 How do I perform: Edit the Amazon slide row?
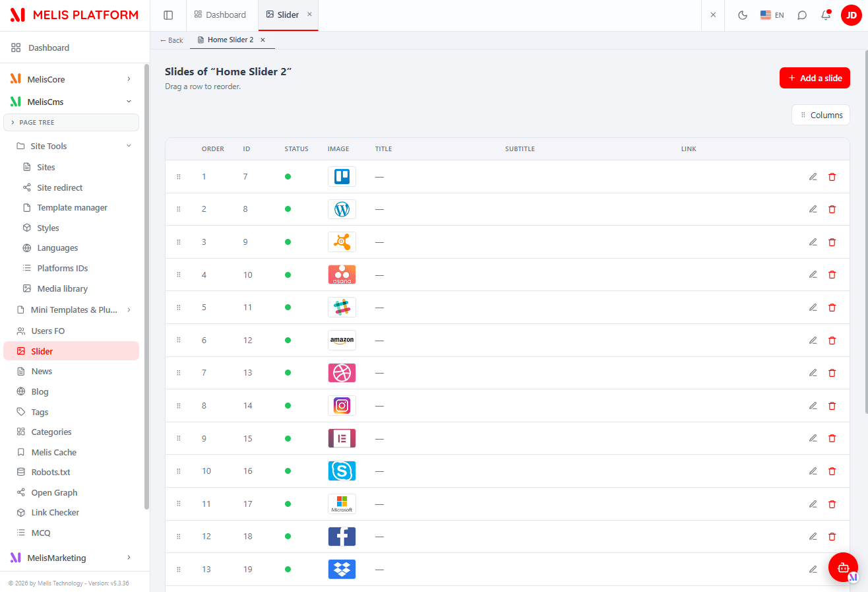pyautogui.click(x=813, y=340)
